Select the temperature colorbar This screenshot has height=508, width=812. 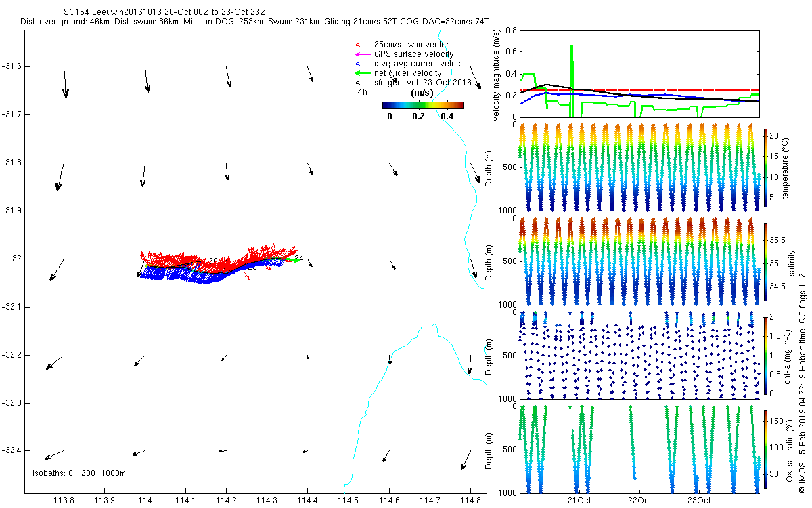765,169
